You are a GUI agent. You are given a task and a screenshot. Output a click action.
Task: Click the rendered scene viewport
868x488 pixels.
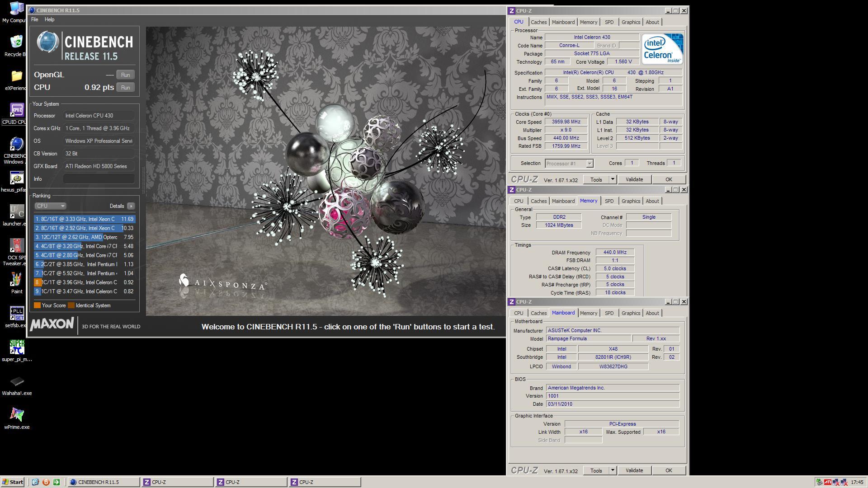tap(325, 171)
